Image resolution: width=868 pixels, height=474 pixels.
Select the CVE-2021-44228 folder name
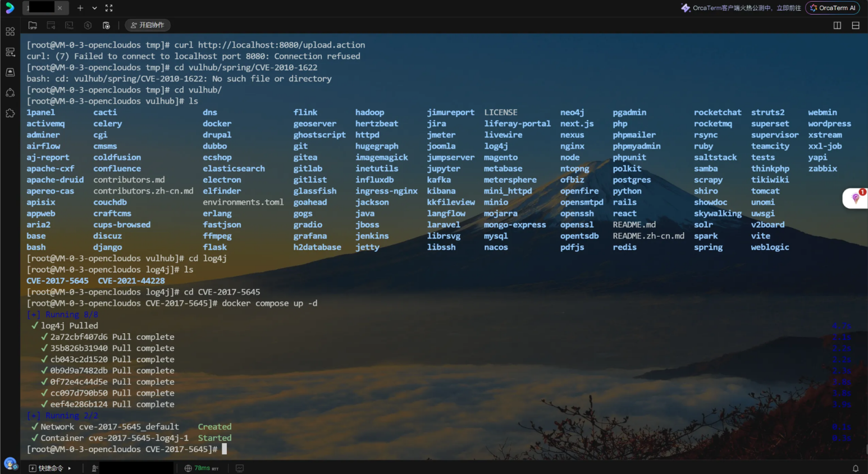click(131, 280)
